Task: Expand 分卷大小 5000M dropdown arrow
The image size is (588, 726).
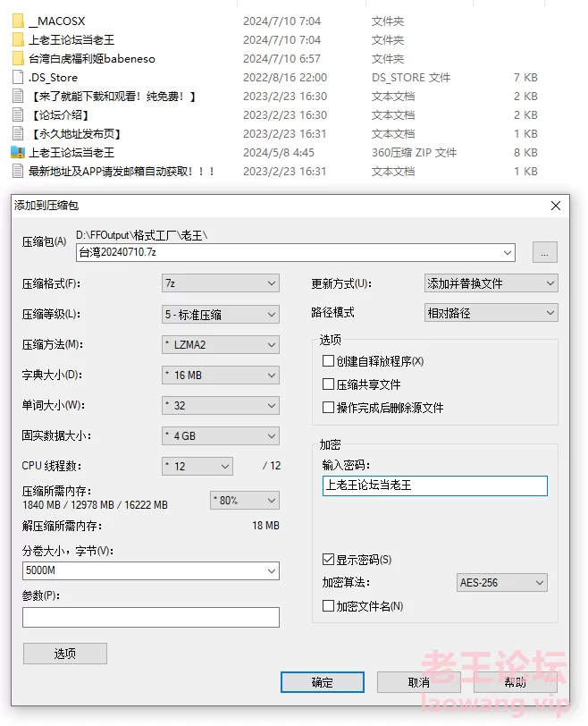Action: tap(272, 571)
